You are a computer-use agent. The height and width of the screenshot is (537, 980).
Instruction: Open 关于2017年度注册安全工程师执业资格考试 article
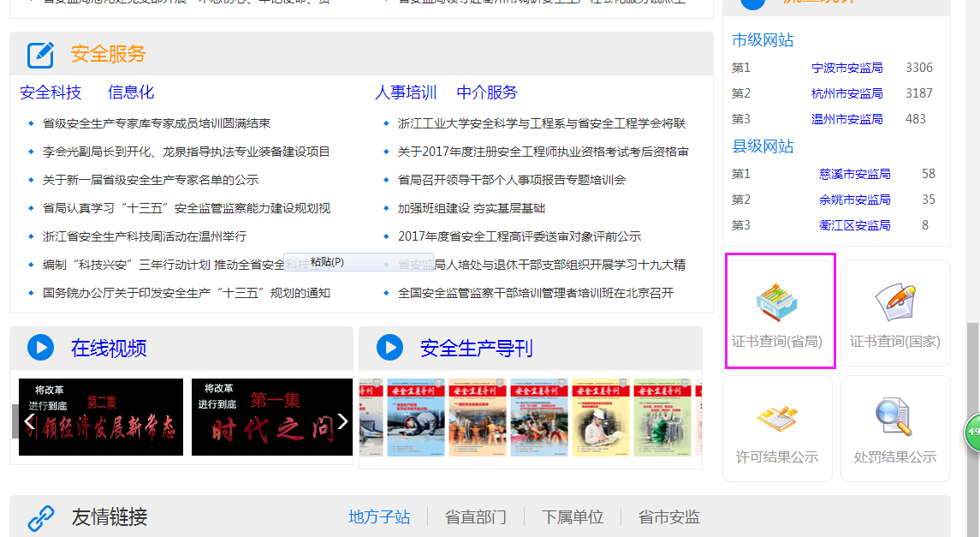(543, 152)
